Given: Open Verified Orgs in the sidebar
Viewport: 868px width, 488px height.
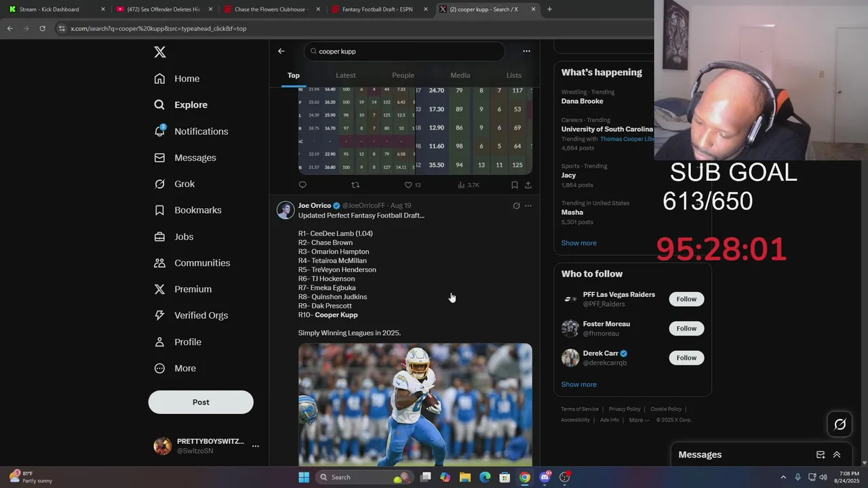Looking at the screenshot, I should 191,315.
